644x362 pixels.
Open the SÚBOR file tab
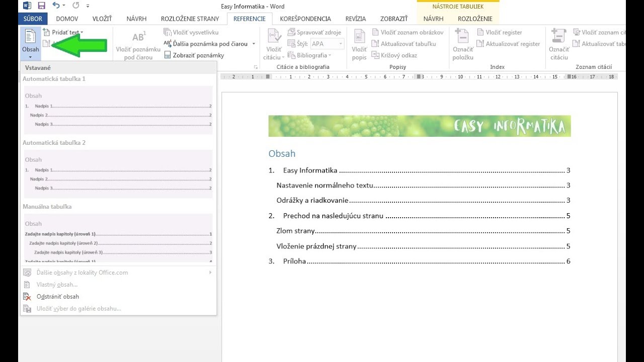point(33,19)
